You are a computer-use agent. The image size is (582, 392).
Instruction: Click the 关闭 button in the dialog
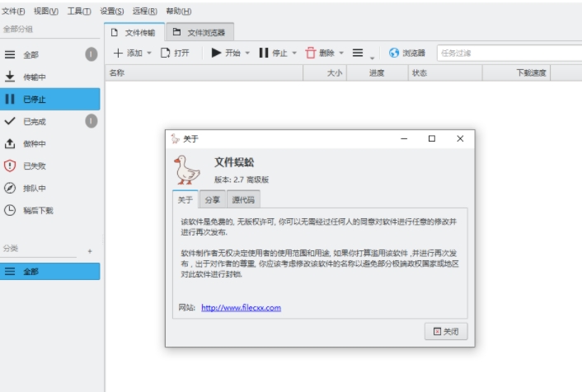pos(446,331)
